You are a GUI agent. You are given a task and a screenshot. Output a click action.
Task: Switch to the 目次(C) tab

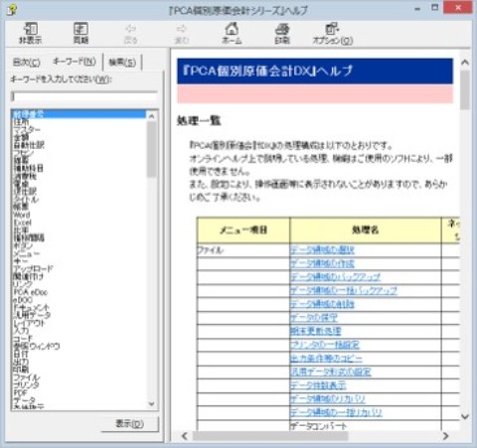[26, 63]
